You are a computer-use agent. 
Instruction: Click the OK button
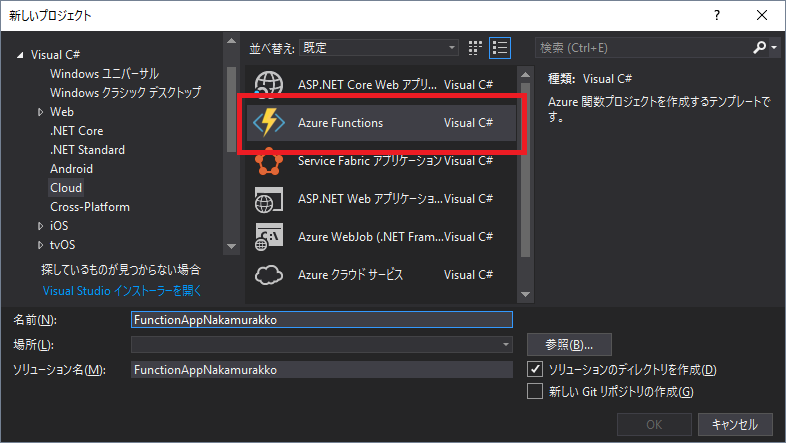[654, 424]
